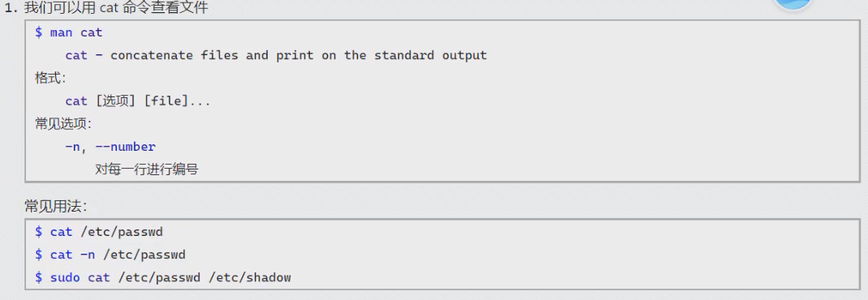Click the '$ man cat' command line
This screenshot has height=300, width=868.
click(69, 32)
